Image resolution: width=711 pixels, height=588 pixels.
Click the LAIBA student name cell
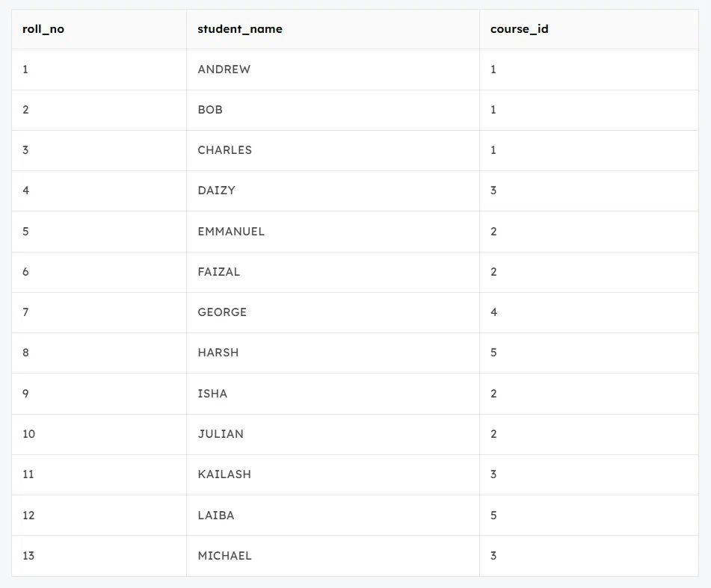pos(216,516)
